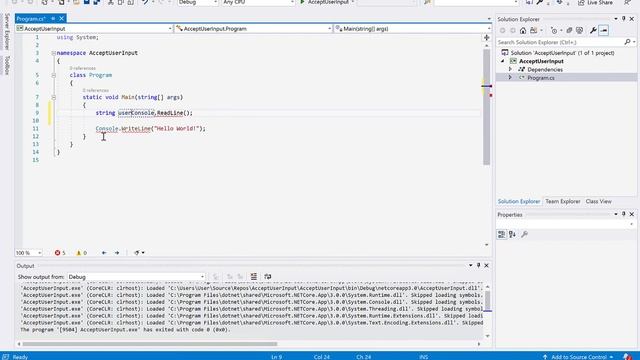Click the Live Share button
The height and width of the screenshot is (360, 640).
coord(595,2)
